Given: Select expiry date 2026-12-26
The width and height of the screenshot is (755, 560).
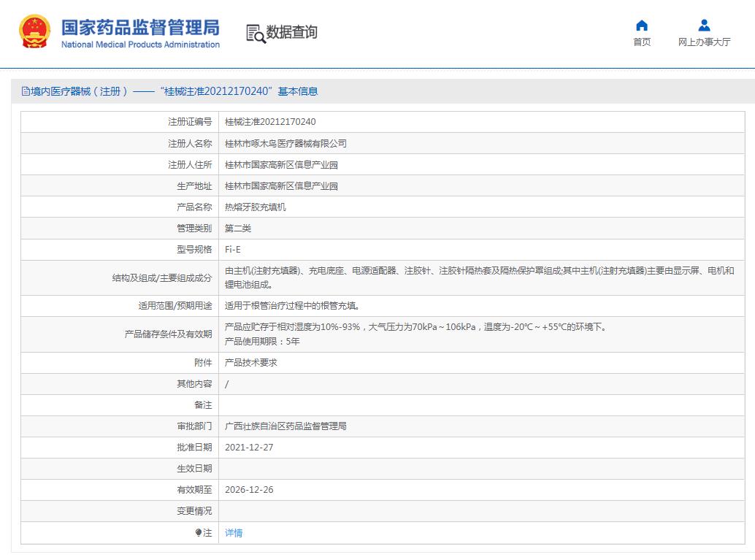Looking at the screenshot, I should (249, 490).
